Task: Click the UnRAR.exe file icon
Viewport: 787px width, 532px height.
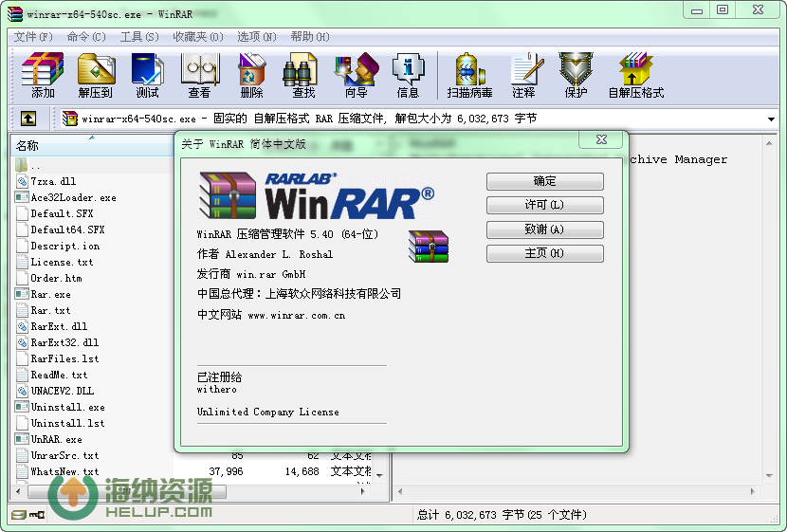Action: (22, 439)
